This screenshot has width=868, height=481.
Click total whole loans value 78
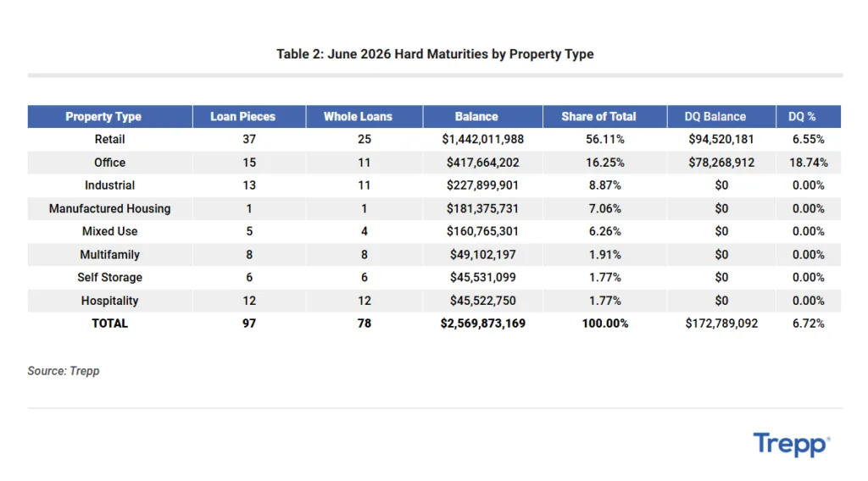pyautogui.click(x=364, y=323)
